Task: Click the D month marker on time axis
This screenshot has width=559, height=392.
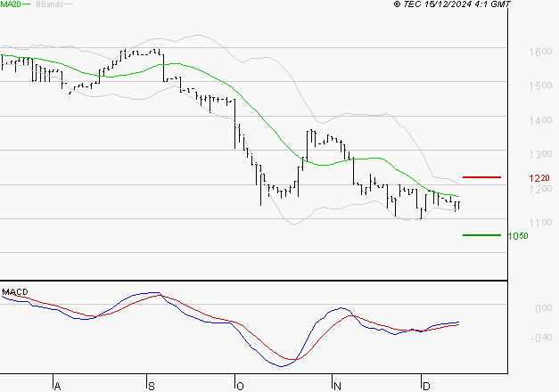Action: pyautogui.click(x=426, y=386)
